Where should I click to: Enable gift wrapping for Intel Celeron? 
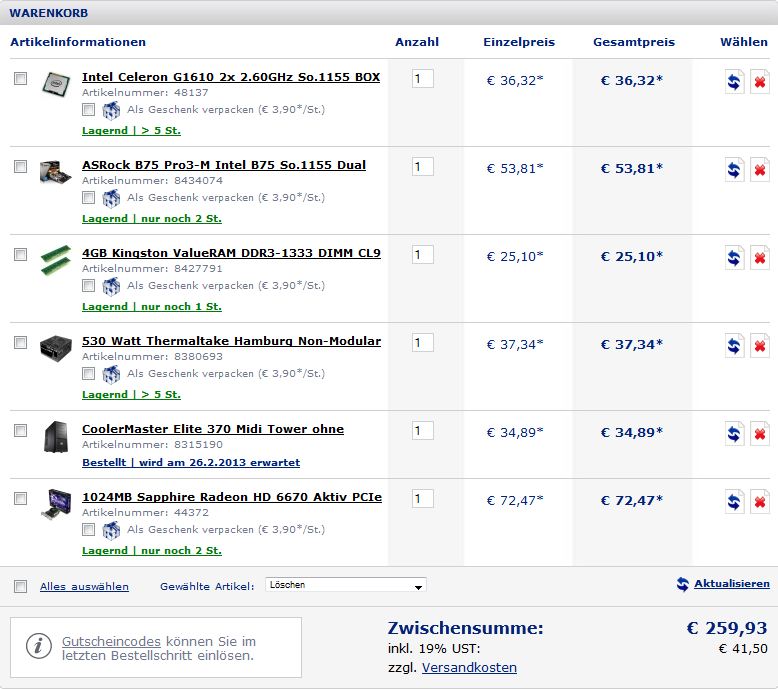point(88,109)
